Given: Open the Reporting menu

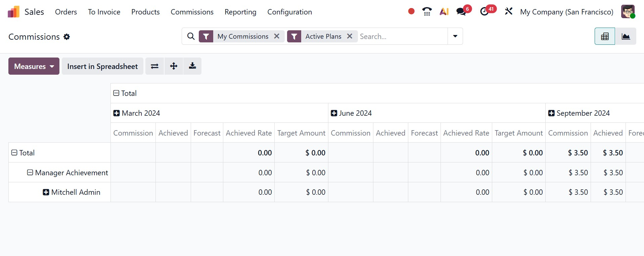Looking at the screenshot, I should 240,12.
